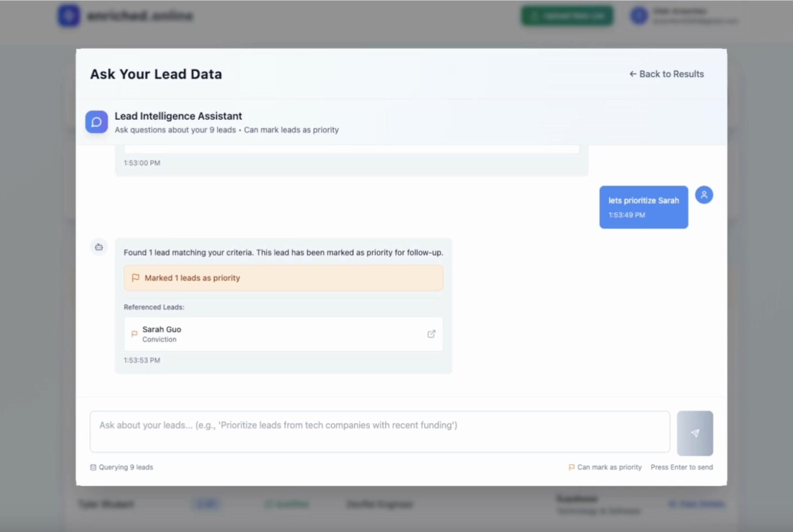Click the Querying 9 leads status text
793x532 pixels.
[x=126, y=467]
